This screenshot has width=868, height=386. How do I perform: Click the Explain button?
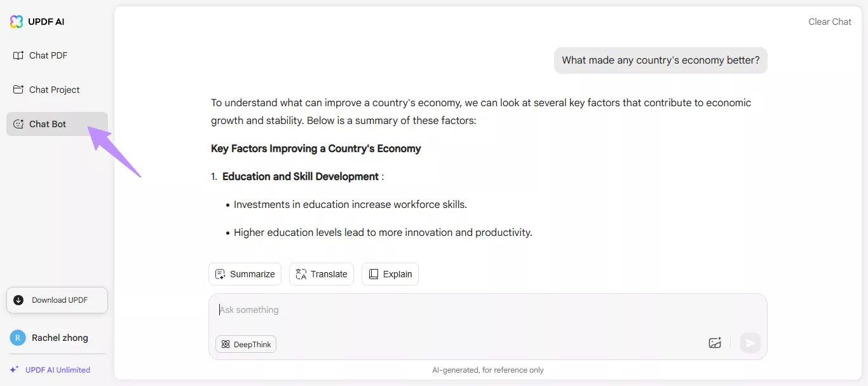390,274
